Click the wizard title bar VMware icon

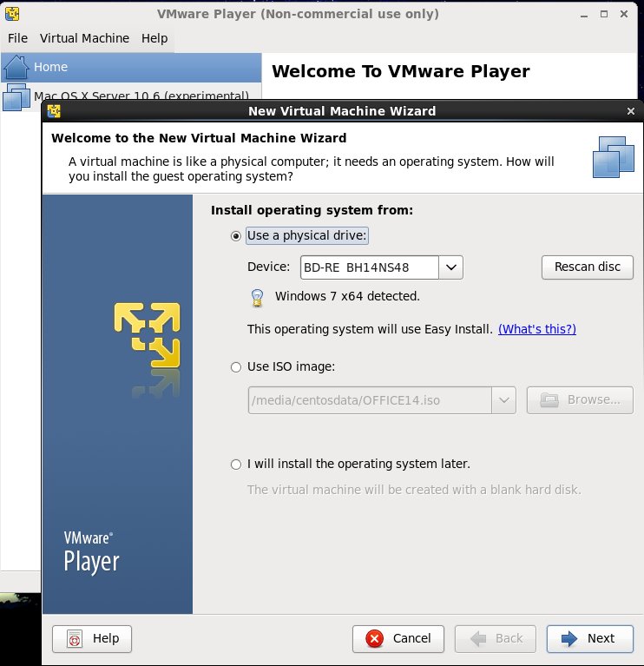point(54,111)
